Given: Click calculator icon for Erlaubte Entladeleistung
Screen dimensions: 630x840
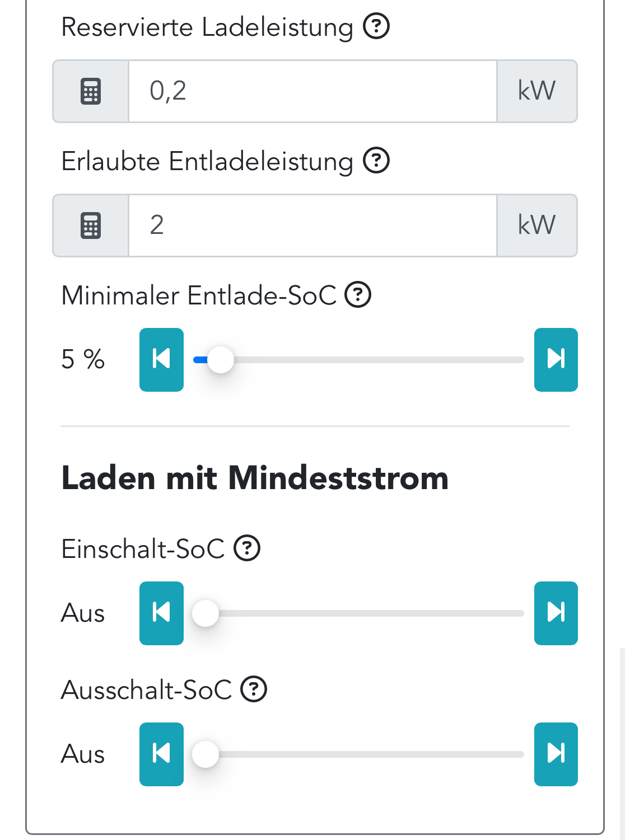Looking at the screenshot, I should (x=91, y=226).
